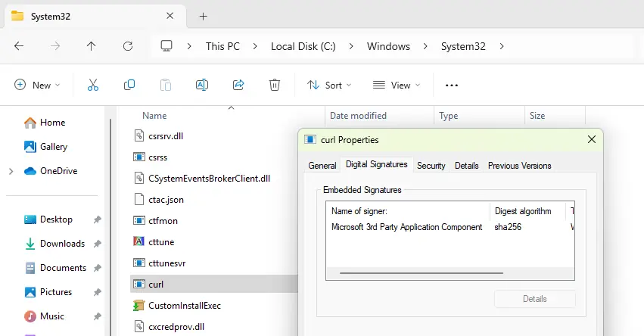Click the Share icon in toolbar

tap(238, 85)
